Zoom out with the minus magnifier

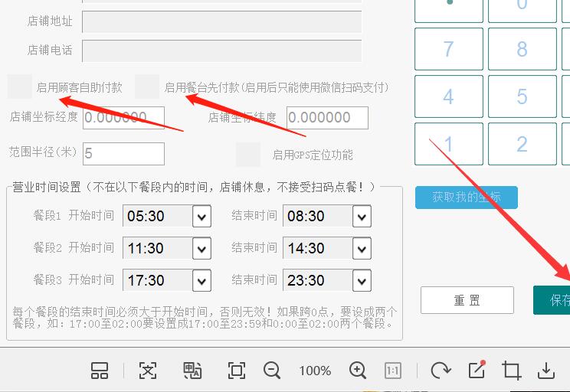tap(272, 371)
